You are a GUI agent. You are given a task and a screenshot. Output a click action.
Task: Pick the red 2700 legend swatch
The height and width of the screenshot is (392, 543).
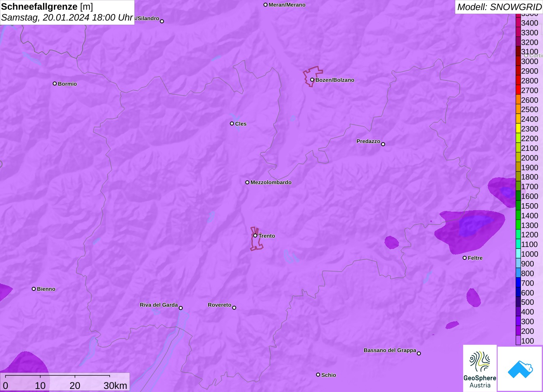click(518, 90)
